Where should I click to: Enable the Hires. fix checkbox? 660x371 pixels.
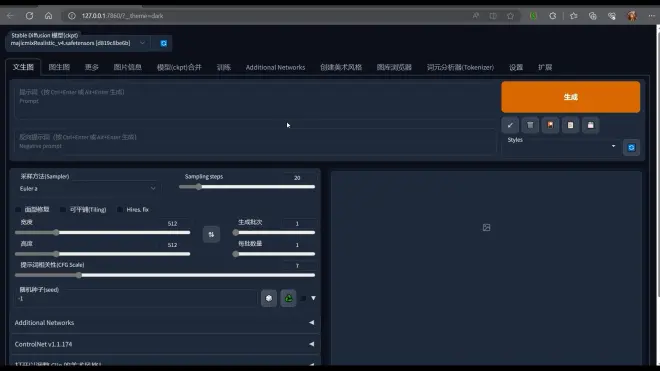pos(120,209)
